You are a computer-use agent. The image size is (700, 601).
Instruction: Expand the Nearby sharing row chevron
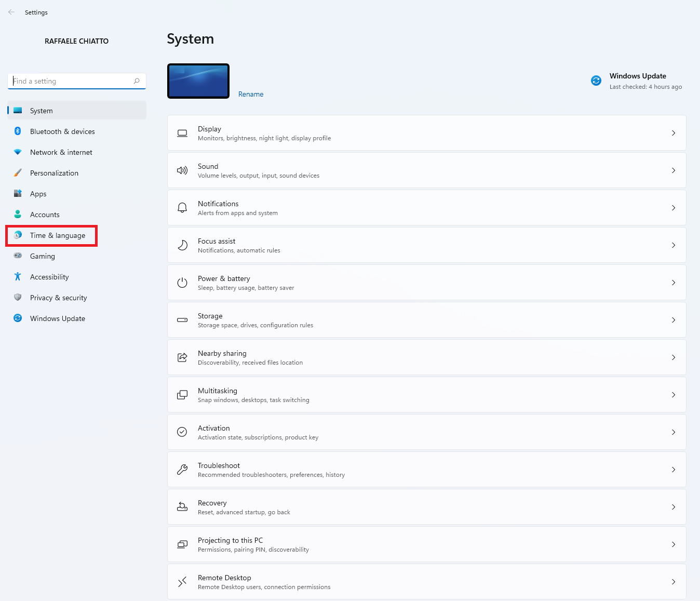point(674,357)
